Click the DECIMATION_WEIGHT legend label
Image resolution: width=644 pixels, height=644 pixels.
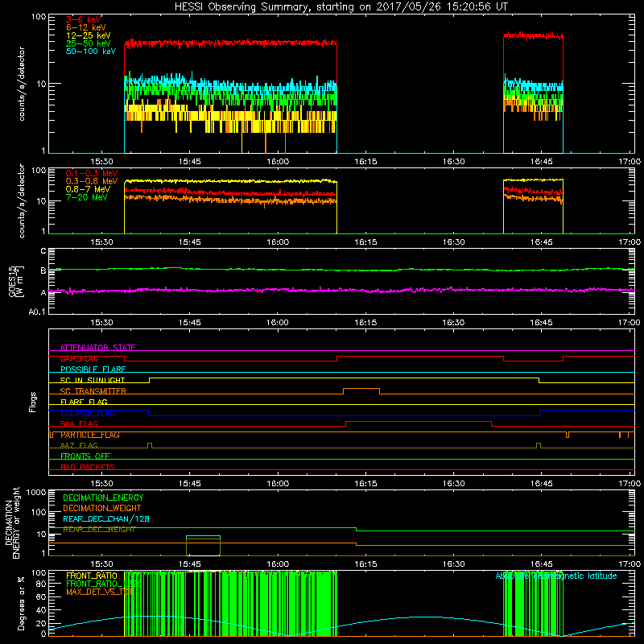click(102, 508)
